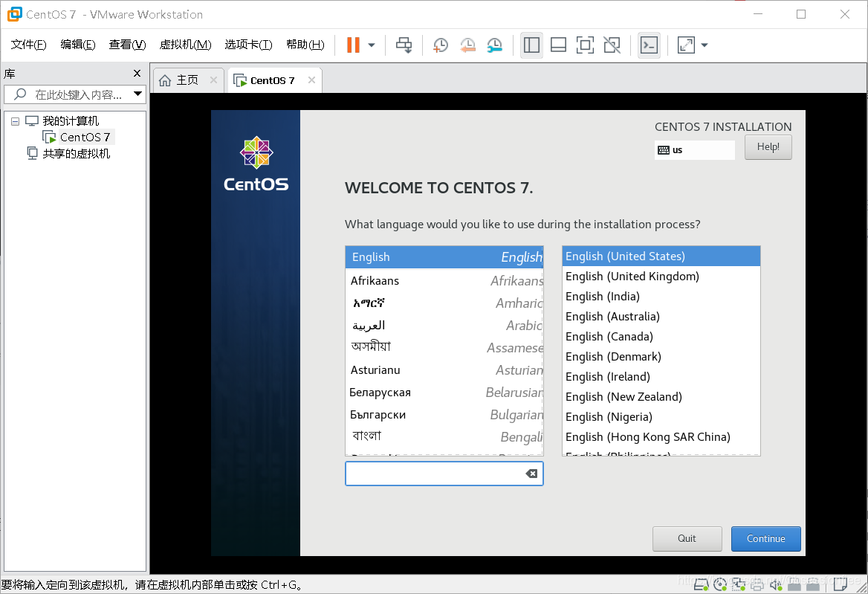Image resolution: width=868 pixels, height=594 pixels.
Task: Open the 帮助(H) menu
Action: 305,45
